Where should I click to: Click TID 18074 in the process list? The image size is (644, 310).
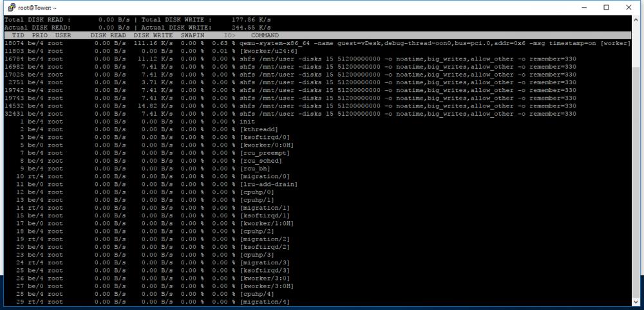[14, 44]
